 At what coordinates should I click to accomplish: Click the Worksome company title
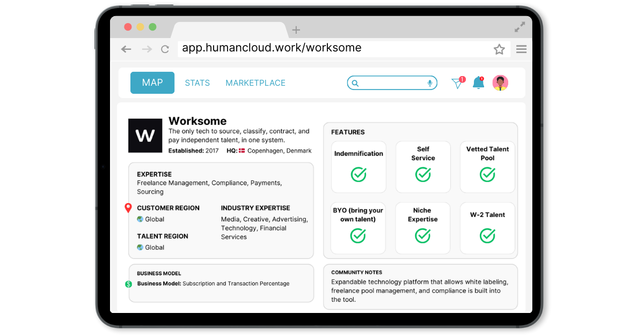tap(197, 121)
